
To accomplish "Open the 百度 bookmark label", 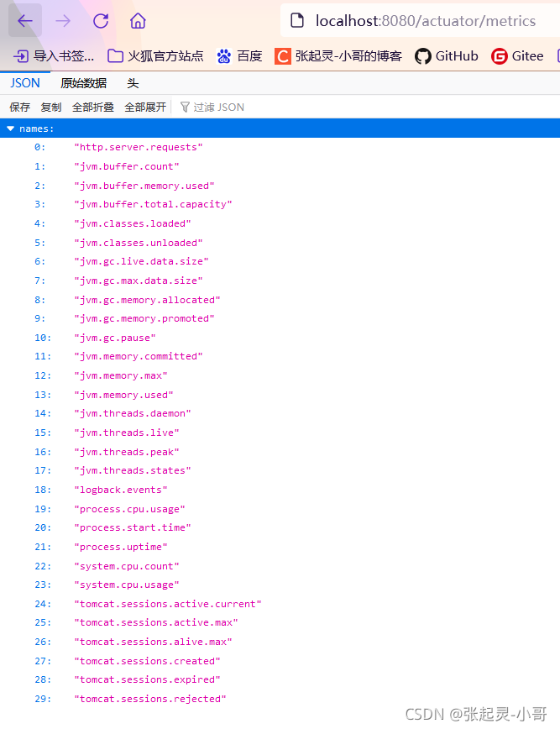I will click(x=249, y=56).
